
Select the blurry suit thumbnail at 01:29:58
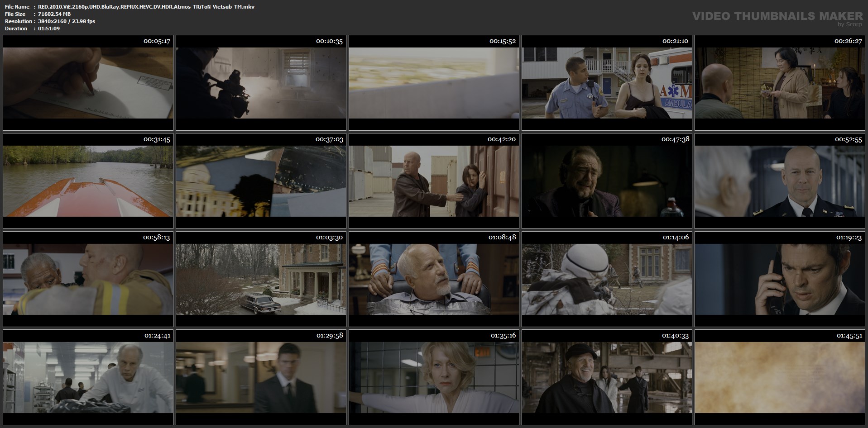click(261, 377)
